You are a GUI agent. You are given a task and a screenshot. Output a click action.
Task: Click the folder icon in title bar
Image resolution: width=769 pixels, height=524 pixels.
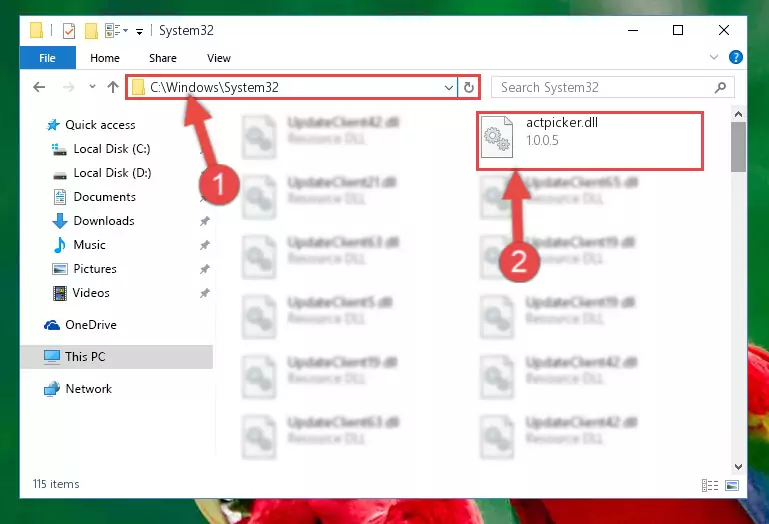36,30
